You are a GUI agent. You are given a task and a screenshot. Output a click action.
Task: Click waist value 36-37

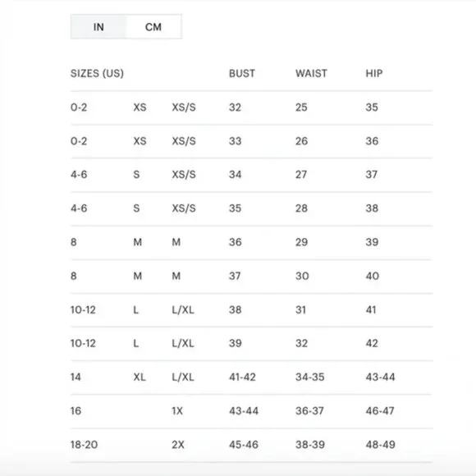[309, 411]
